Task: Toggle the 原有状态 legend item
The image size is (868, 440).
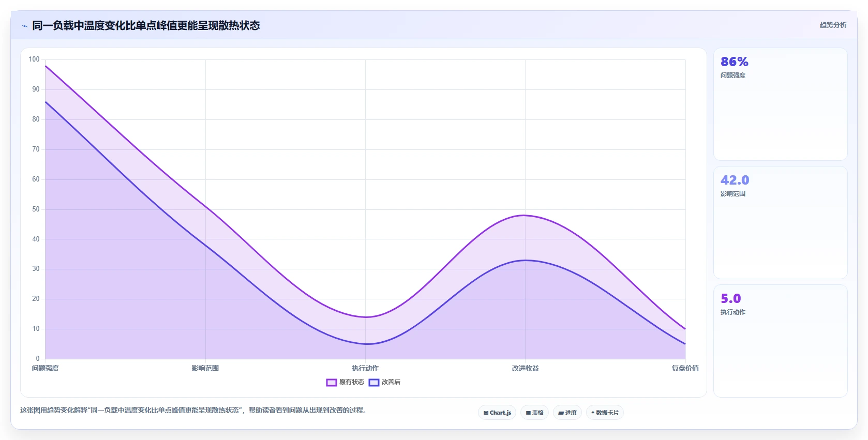Action: pos(345,382)
